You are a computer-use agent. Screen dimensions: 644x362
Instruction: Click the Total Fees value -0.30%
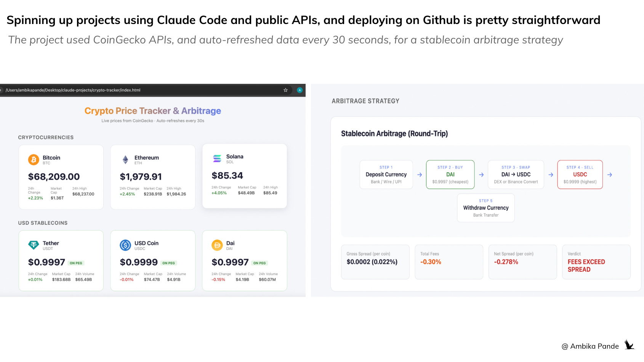(x=431, y=262)
